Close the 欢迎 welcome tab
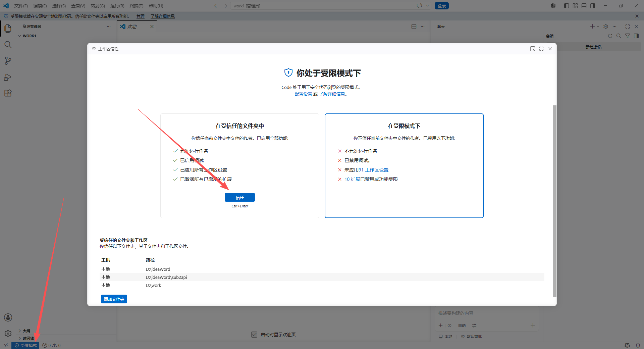644x349 pixels. point(152,27)
